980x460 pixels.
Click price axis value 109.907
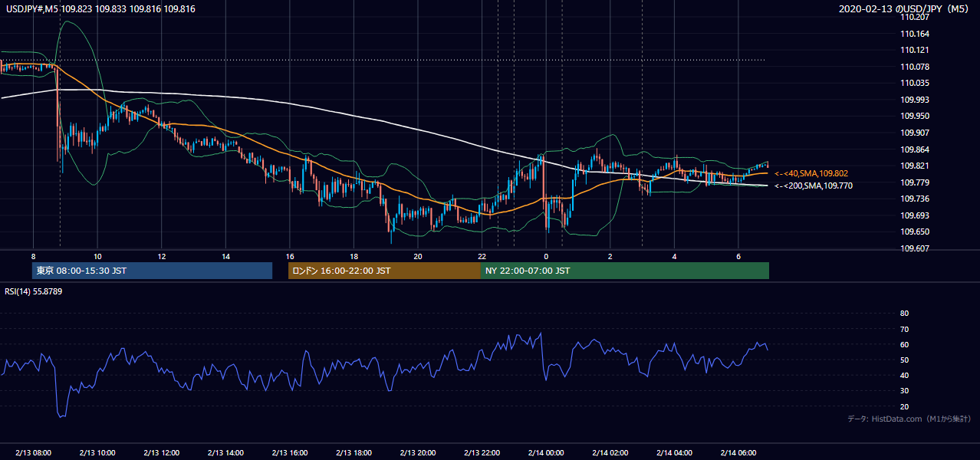916,133
